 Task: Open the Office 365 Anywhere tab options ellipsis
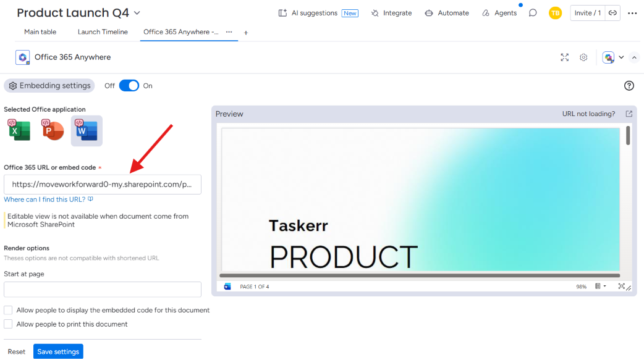tap(229, 31)
